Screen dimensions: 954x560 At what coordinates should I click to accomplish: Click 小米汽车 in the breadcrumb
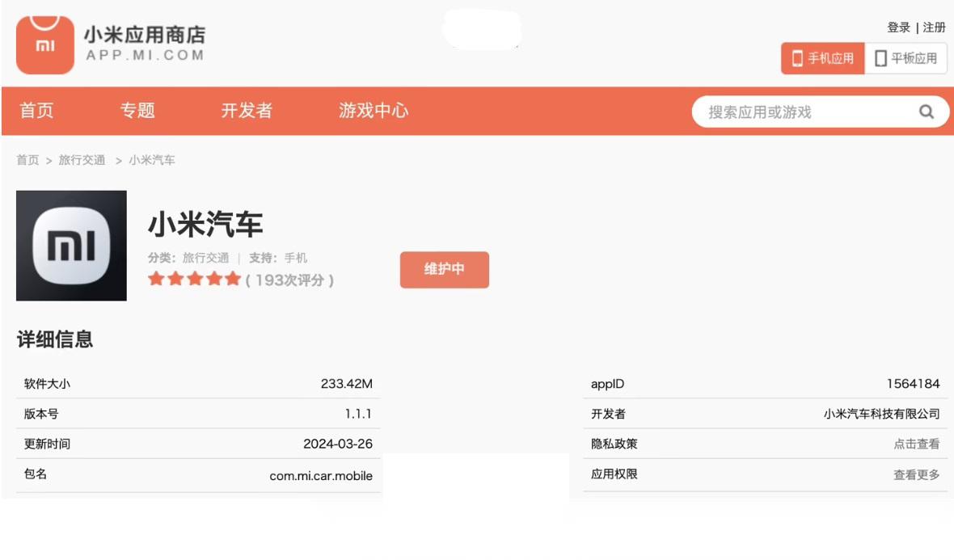pyautogui.click(x=151, y=160)
